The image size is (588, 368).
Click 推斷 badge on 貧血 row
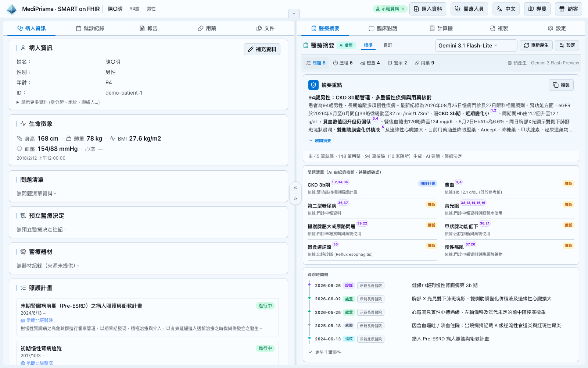click(569, 184)
